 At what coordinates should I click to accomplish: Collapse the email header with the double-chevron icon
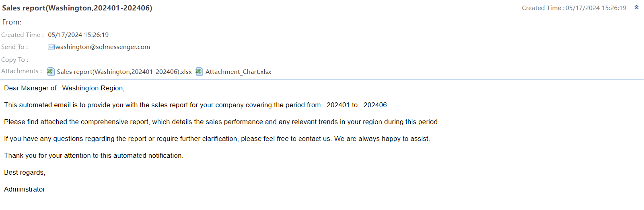pyautogui.click(x=636, y=7)
